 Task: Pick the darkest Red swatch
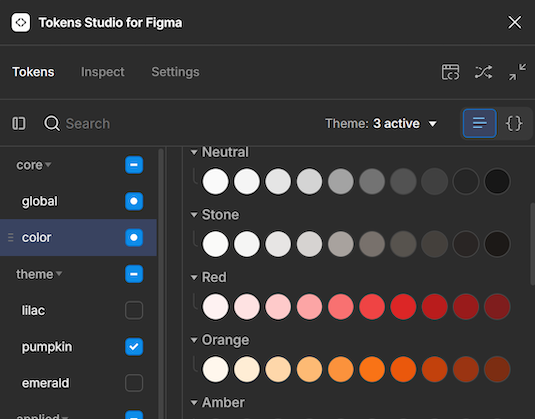[497, 307]
